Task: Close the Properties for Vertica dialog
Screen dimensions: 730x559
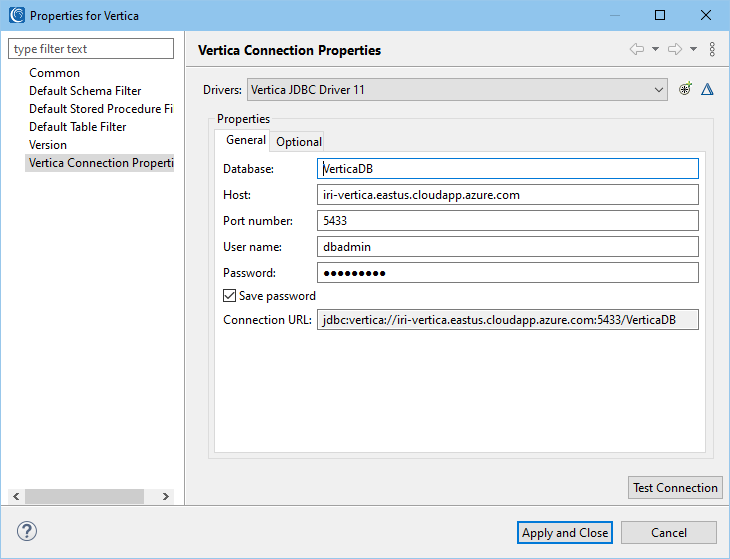Action: (x=706, y=15)
